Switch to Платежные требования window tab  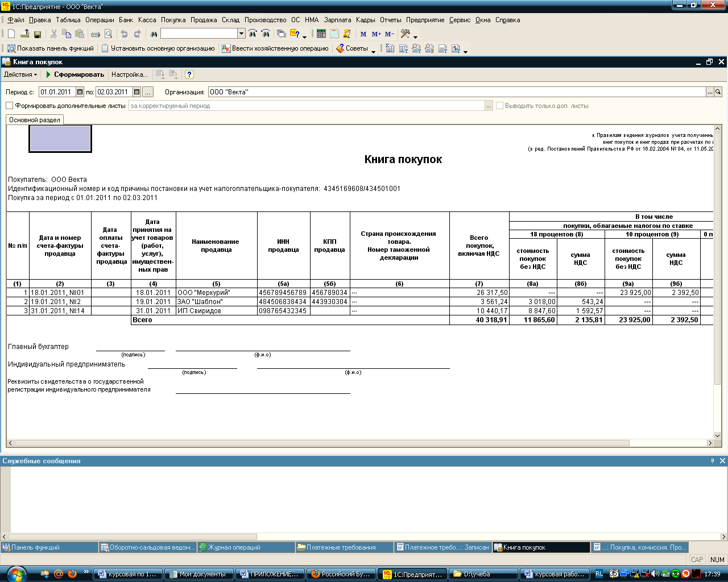click(x=344, y=547)
